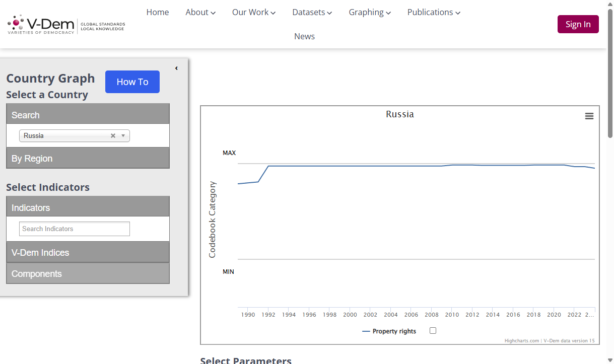Click the MIN axis label
Image resolution: width=614 pixels, height=364 pixels.
click(x=228, y=271)
